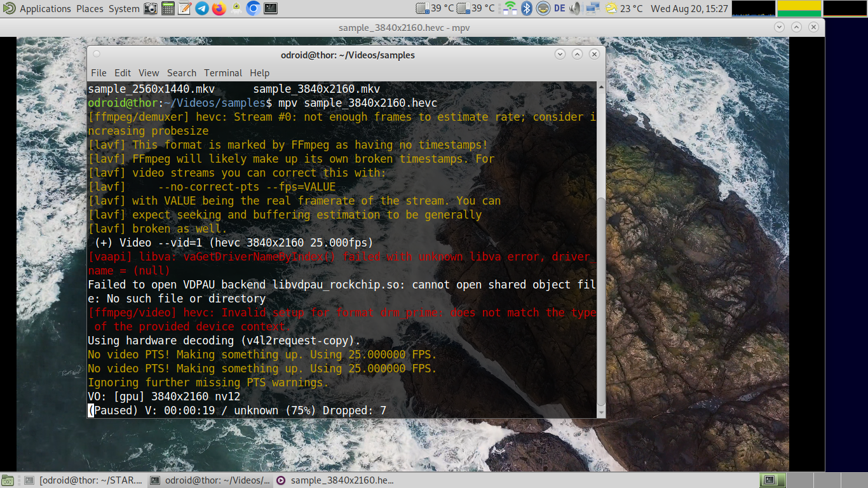Launch the screenshot camera tool in panel
The image size is (868, 488).
click(151, 9)
